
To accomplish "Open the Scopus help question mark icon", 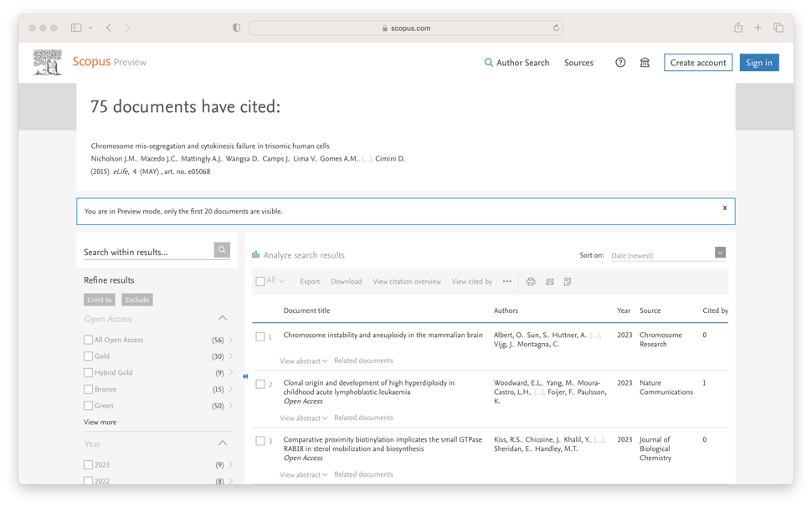I will [620, 62].
